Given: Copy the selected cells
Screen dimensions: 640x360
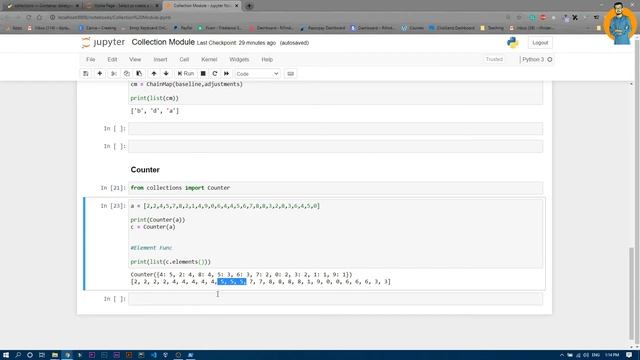Looking at the screenshot, I should coord(127,73).
